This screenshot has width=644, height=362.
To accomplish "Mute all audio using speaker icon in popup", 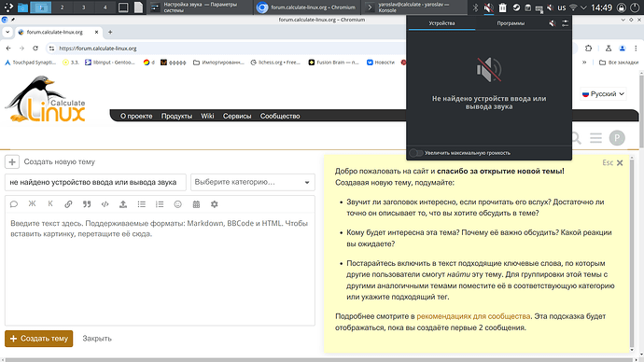I will click(552, 23).
